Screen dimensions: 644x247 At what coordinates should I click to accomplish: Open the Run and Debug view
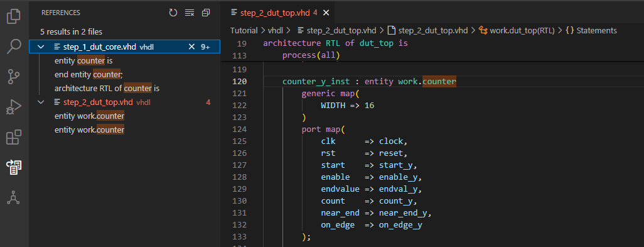14,107
